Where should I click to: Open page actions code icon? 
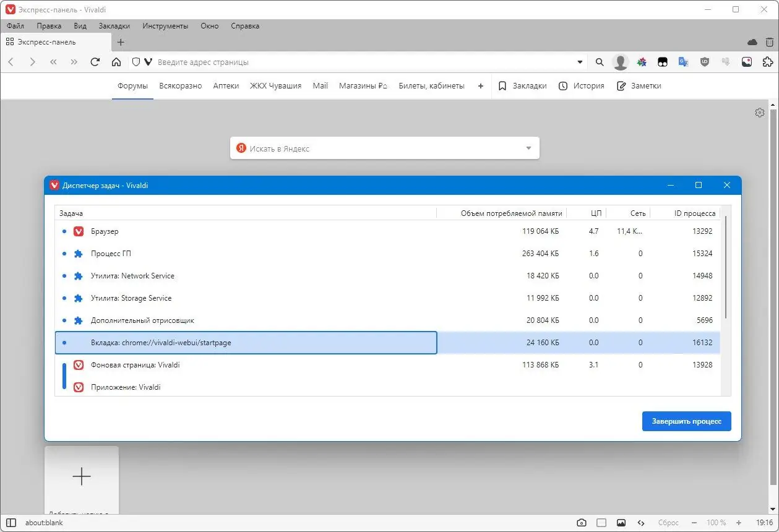641,523
